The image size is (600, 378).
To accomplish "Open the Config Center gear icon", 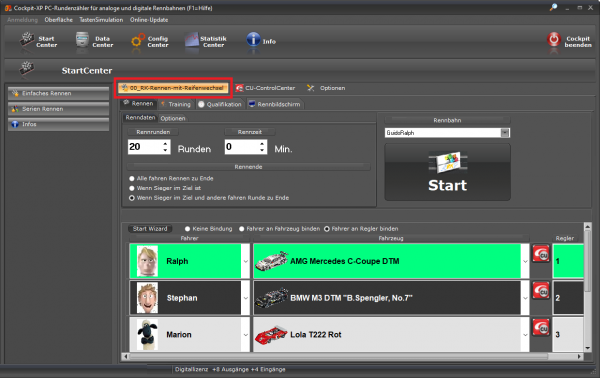I will (138, 40).
